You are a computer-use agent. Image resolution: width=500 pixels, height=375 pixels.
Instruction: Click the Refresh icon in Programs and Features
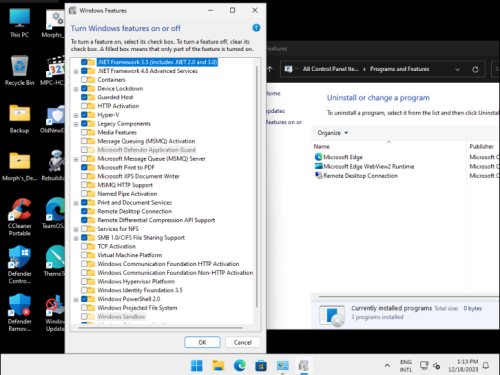tap(475, 69)
